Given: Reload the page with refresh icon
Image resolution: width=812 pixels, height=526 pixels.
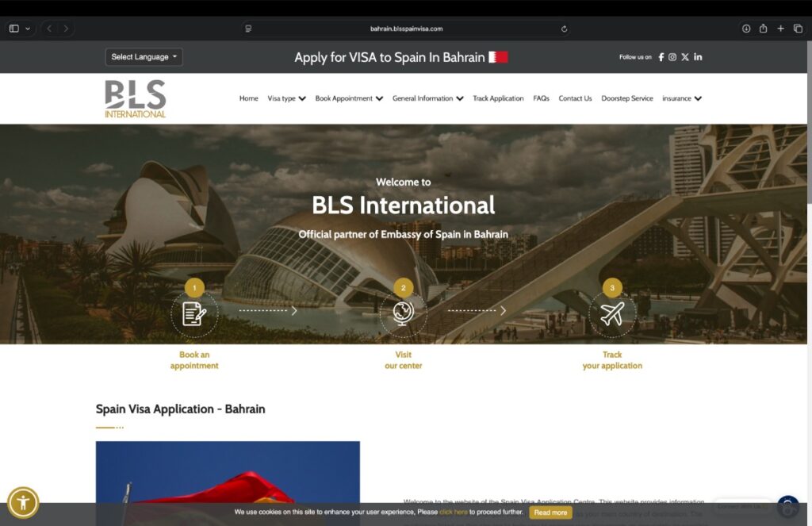Looking at the screenshot, I should tap(564, 29).
